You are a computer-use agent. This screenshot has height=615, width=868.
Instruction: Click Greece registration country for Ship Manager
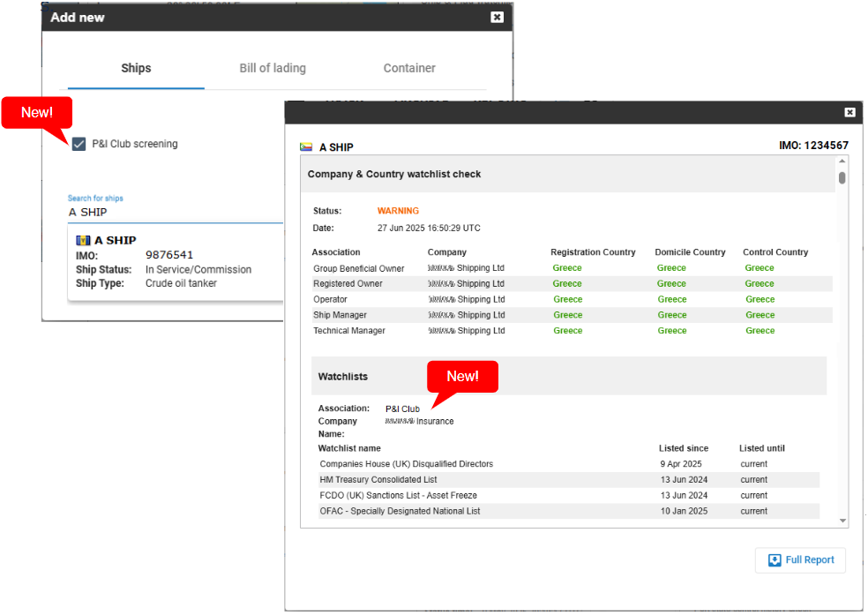tap(568, 315)
